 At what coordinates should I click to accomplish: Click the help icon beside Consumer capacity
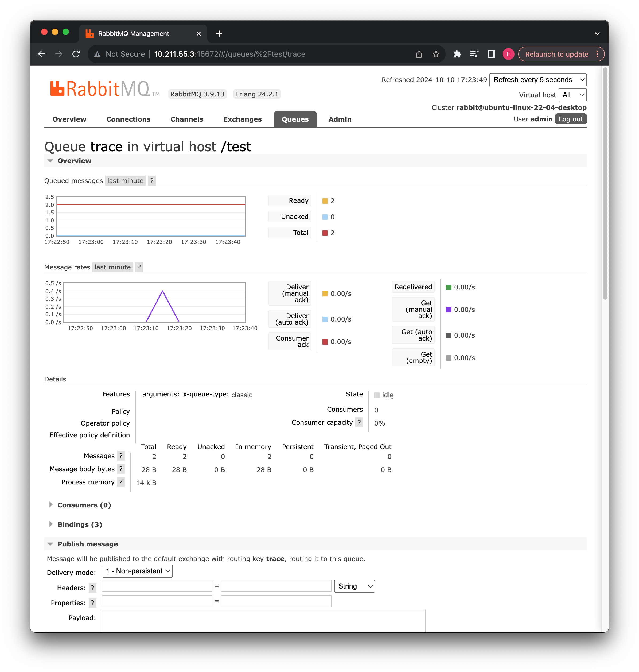359,422
